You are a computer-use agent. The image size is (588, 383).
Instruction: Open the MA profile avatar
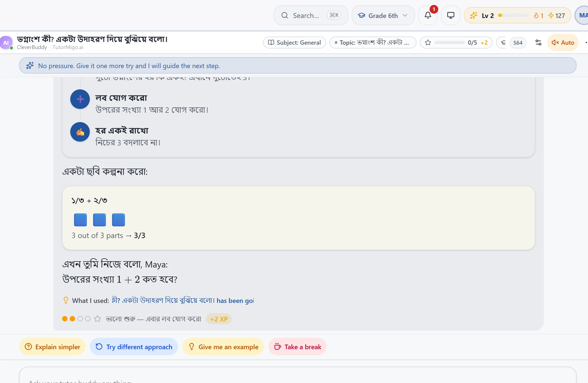pos(582,15)
